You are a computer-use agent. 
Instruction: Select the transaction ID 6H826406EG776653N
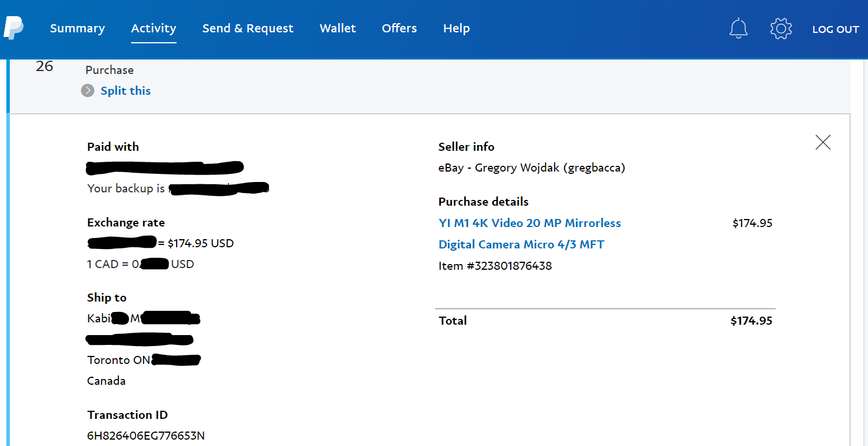tap(146, 436)
